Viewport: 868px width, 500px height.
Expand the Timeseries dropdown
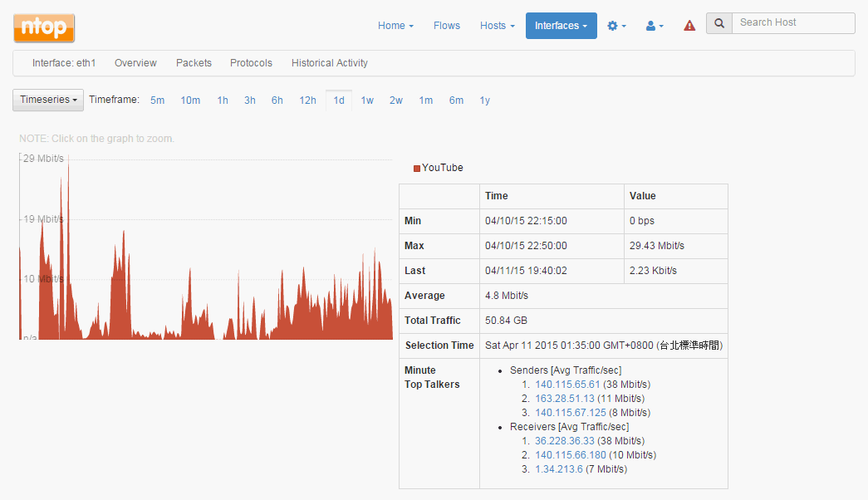coord(48,100)
